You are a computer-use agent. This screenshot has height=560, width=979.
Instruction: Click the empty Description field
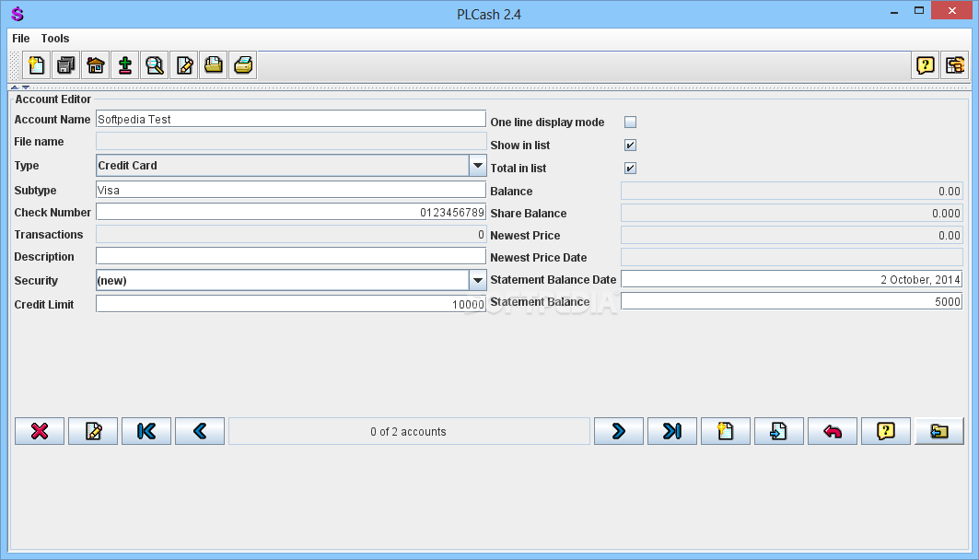click(291, 257)
